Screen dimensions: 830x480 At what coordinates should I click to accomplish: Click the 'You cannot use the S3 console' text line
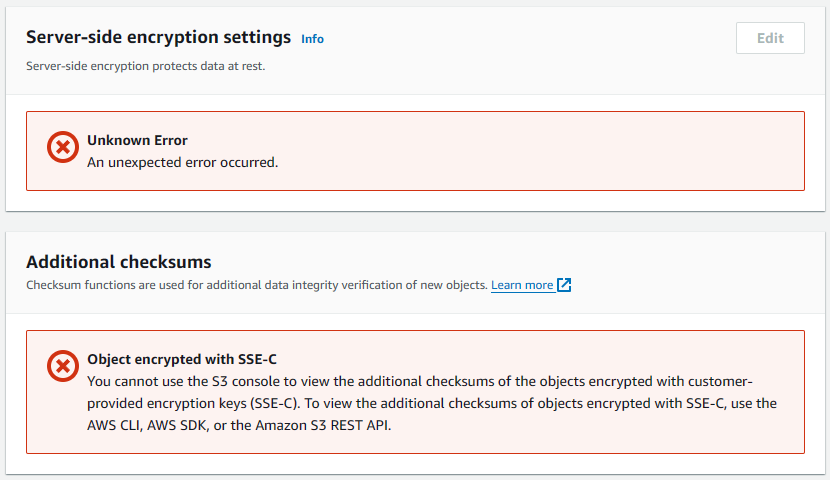click(420, 381)
